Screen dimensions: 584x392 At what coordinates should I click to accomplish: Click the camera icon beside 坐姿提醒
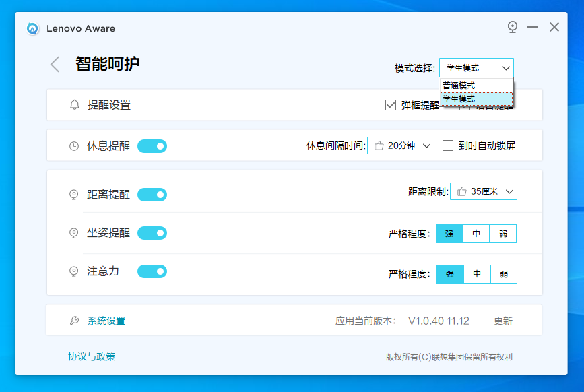point(74,233)
